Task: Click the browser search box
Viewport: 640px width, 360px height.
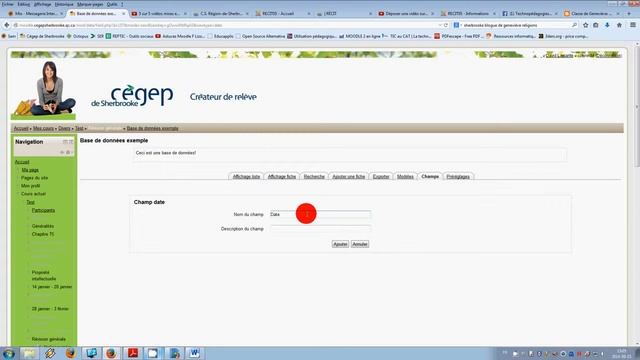Action: (x=515, y=25)
